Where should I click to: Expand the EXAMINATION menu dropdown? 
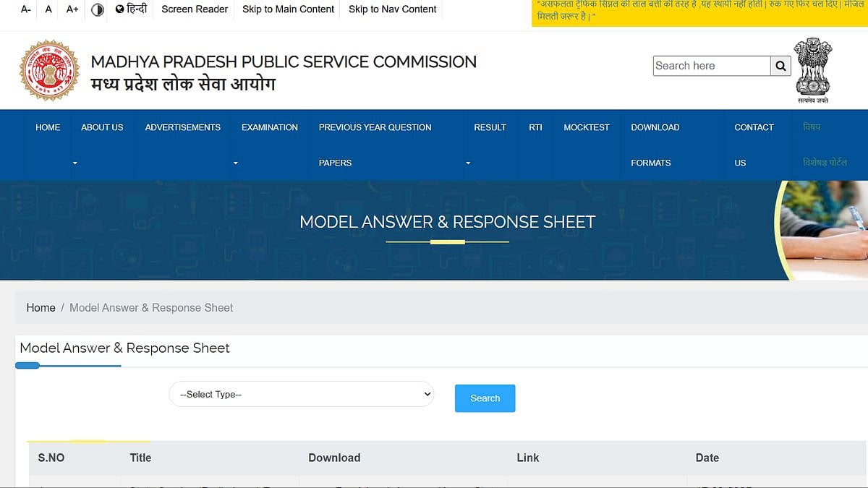click(235, 163)
